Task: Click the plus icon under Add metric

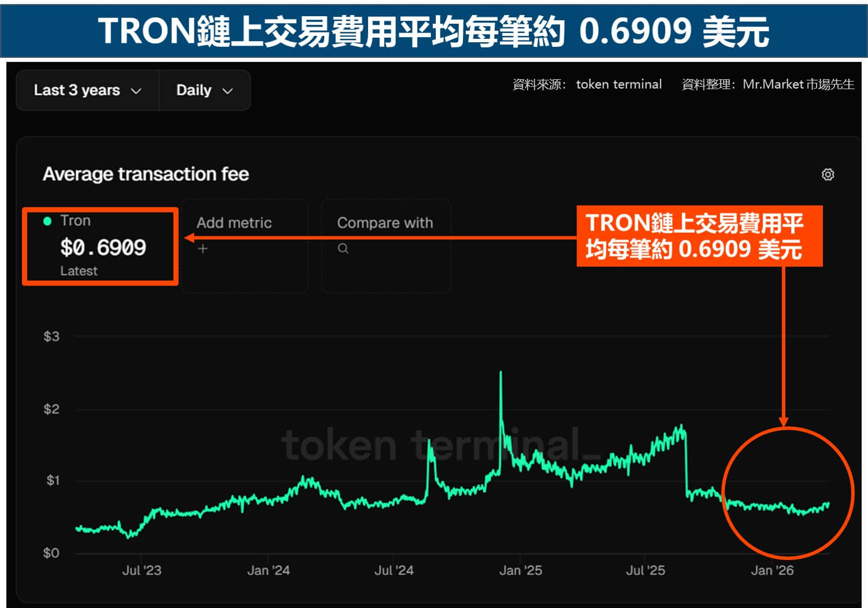Action: tap(203, 248)
